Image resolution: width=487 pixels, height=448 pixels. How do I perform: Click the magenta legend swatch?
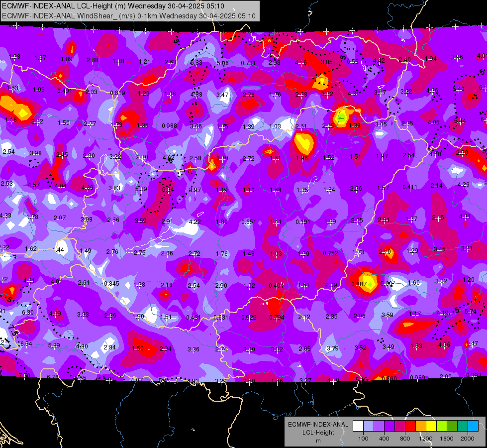400,426
